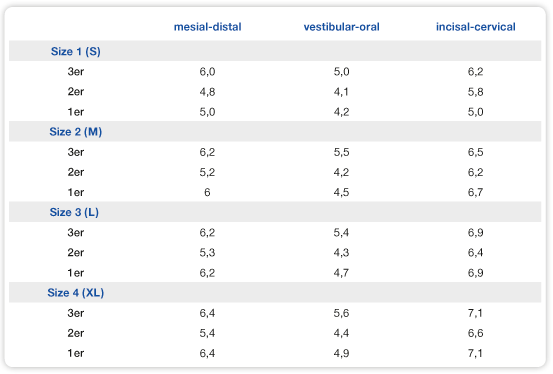
Task: Select the Size 4 (XL) section row
Action: coord(275,292)
